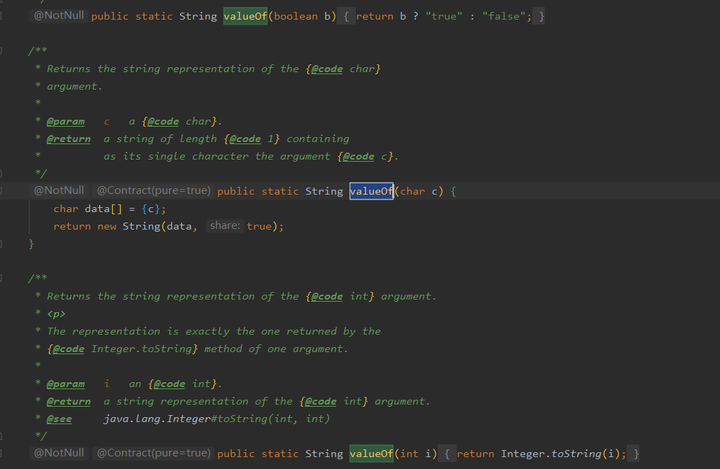Click the "false" string literal
The height and width of the screenshot is (469, 720).
click(503, 17)
